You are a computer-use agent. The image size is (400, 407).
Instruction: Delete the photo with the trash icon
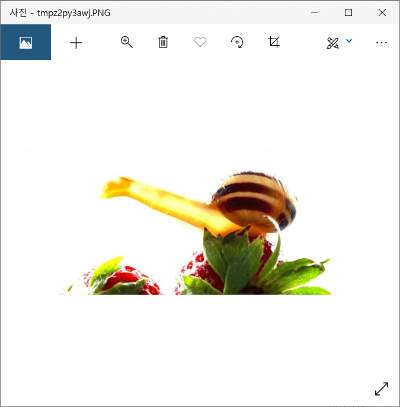[163, 42]
